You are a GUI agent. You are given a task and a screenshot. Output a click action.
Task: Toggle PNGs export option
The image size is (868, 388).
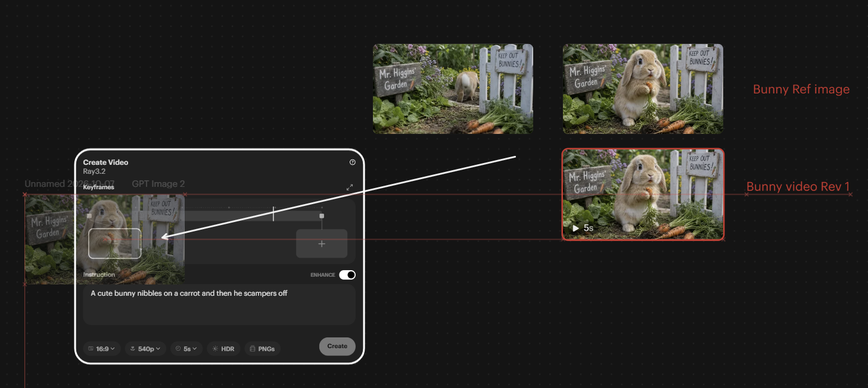point(262,349)
